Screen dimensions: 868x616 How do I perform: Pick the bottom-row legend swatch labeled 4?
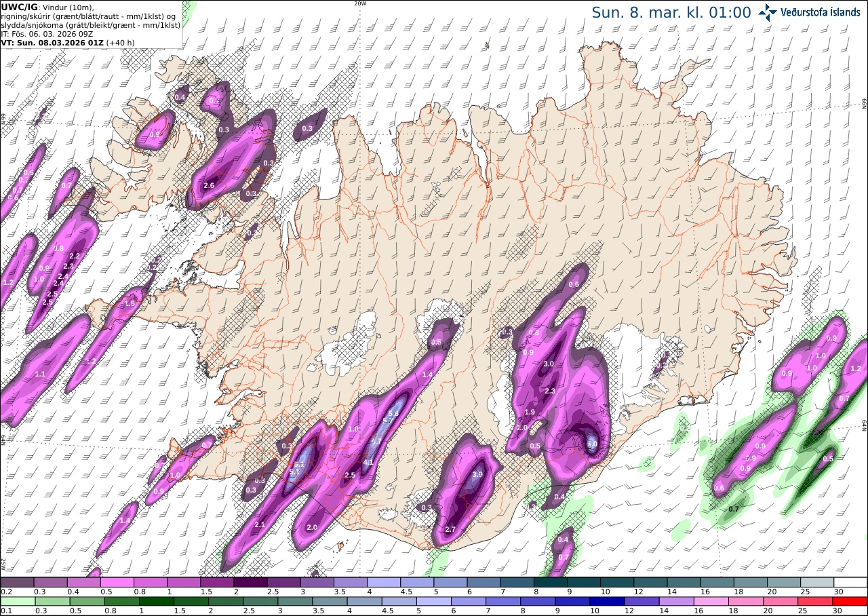[364, 601]
